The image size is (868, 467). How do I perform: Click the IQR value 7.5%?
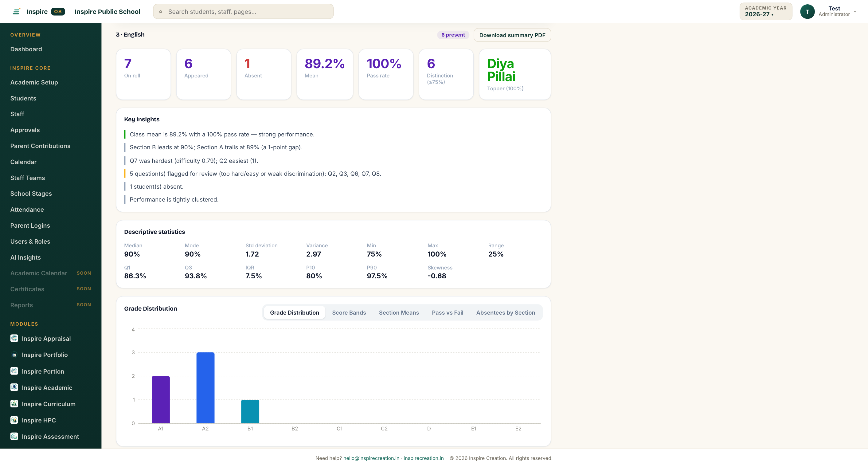tap(253, 276)
